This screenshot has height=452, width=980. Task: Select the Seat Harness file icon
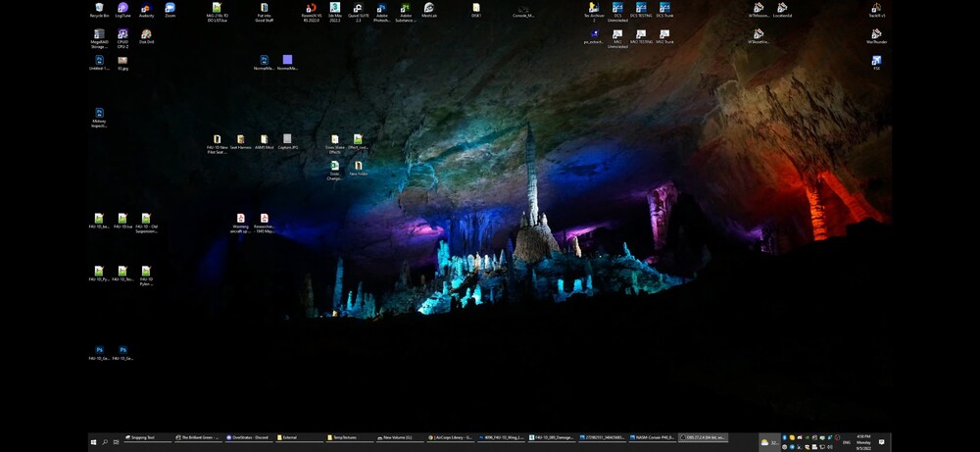[241, 142]
